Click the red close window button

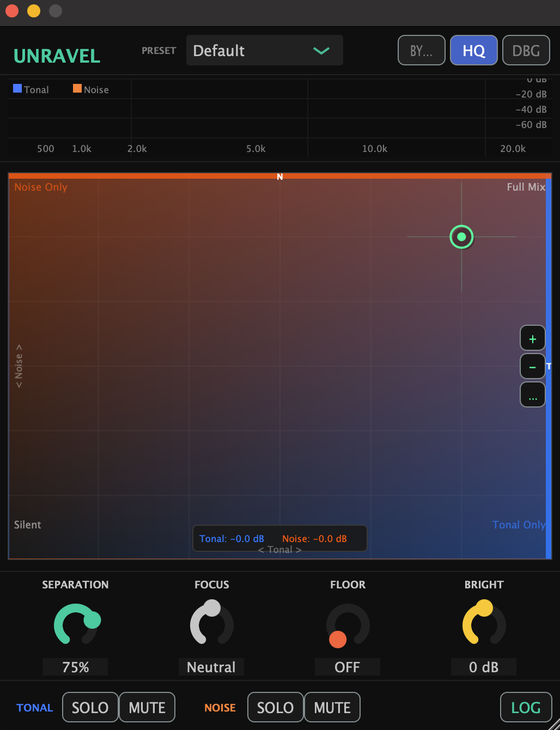pyautogui.click(x=12, y=11)
